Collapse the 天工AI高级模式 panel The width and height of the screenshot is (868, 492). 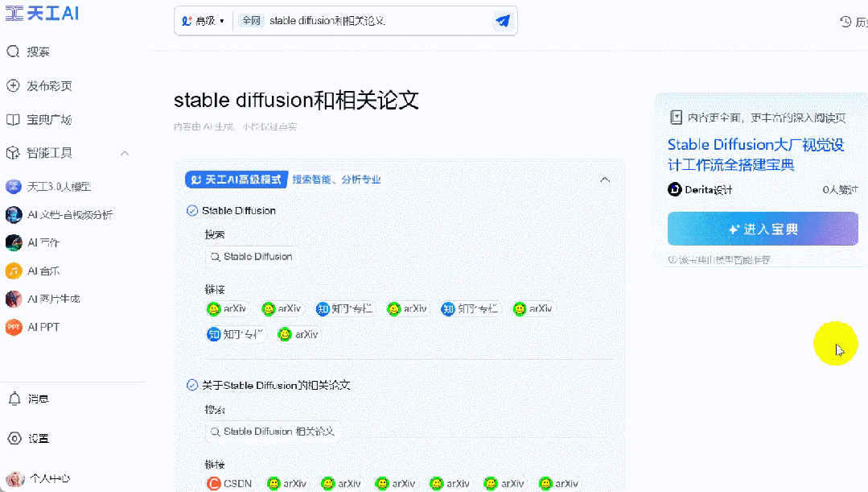[605, 180]
